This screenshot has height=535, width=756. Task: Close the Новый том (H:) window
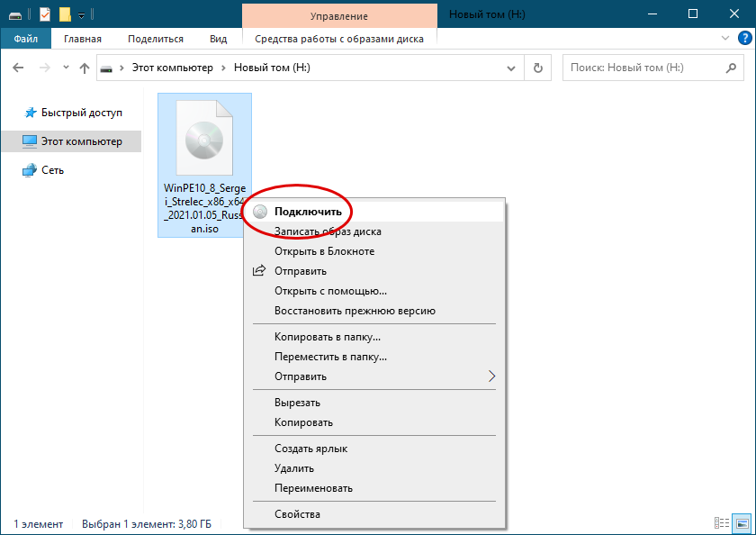point(733,14)
